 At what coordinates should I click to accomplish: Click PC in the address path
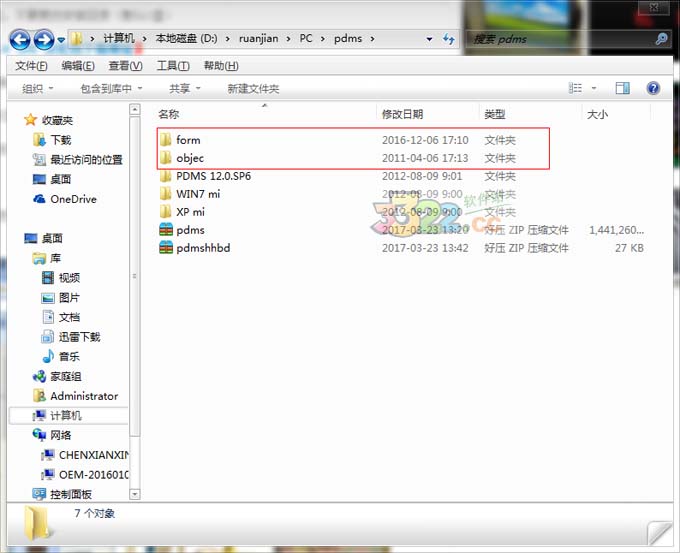pyautogui.click(x=306, y=38)
